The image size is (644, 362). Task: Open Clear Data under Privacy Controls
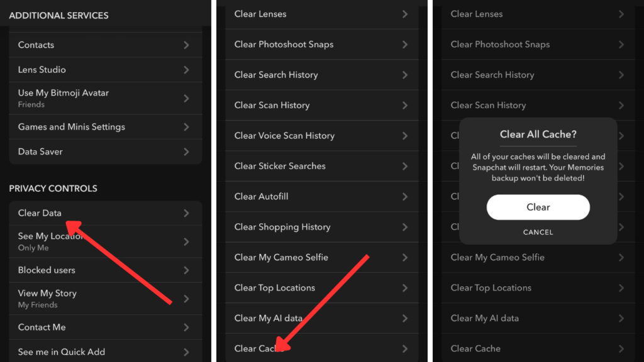click(106, 213)
